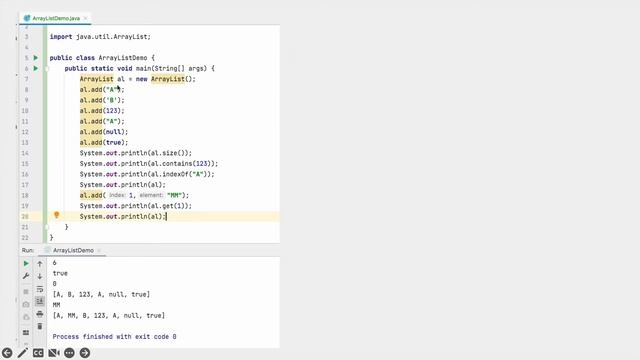Image resolution: width=640 pixels, height=360 pixels.
Task: Click the import java.util.ArrayList line
Action: (x=100, y=37)
